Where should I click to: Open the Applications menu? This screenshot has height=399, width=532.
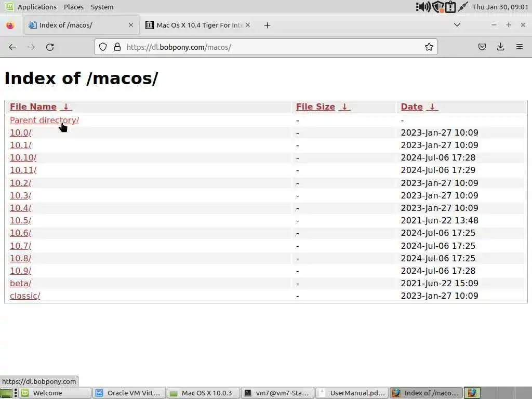(37, 7)
